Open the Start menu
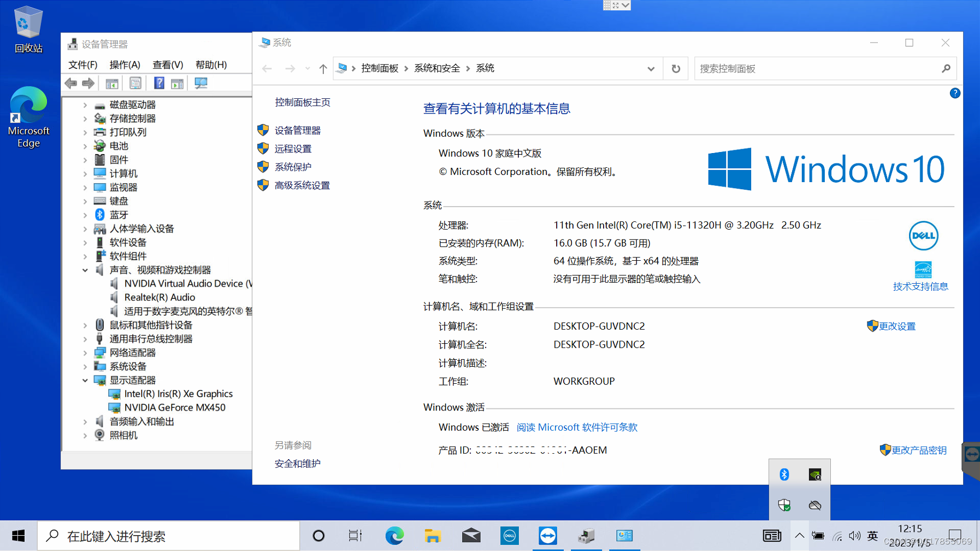This screenshot has width=980, height=551. (x=18, y=536)
